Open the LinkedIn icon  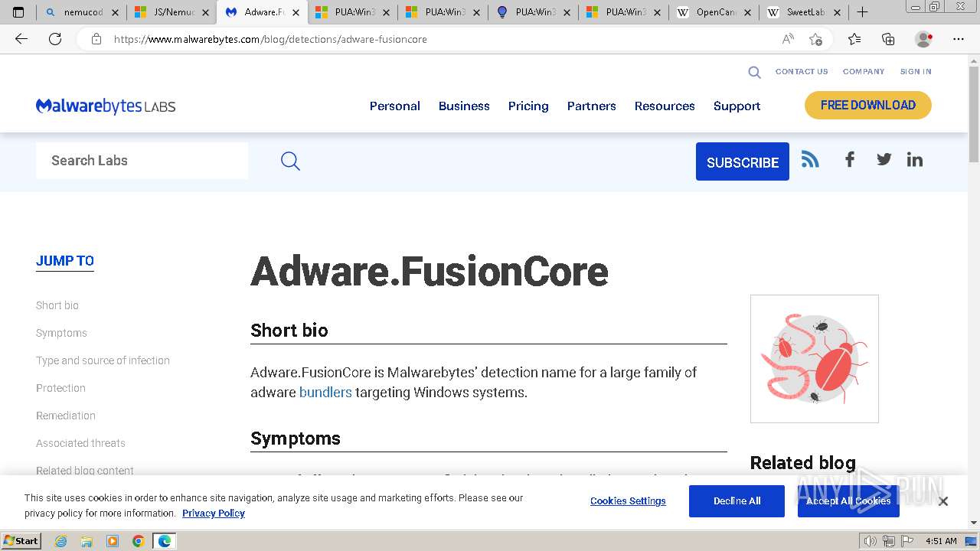(x=915, y=159)
